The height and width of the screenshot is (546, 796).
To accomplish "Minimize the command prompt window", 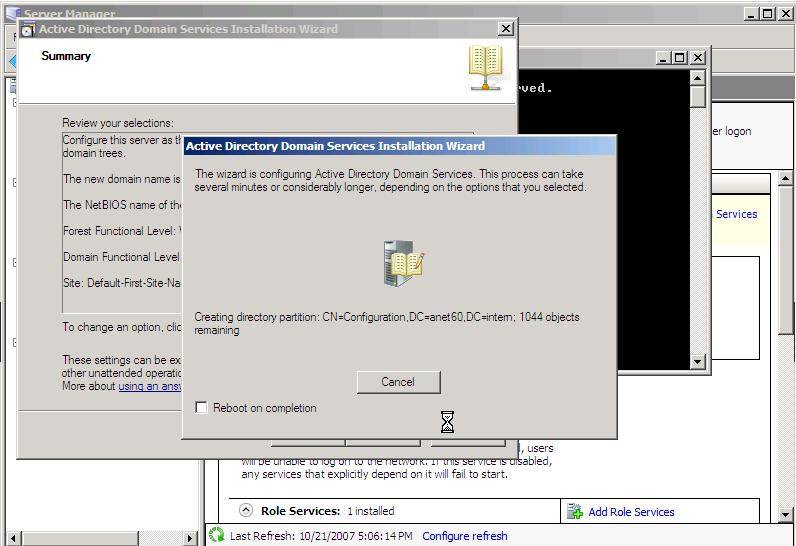I will pyautogui.click(x=663, y=57).
